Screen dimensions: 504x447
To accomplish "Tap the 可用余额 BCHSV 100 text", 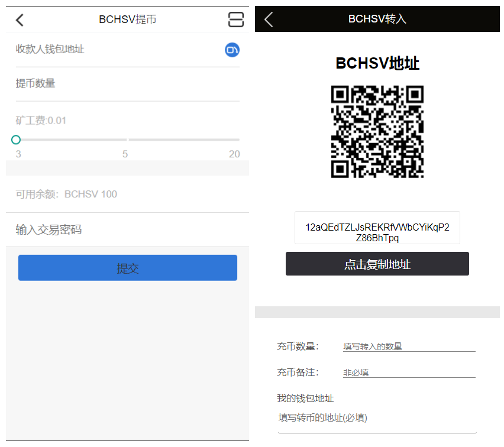I will click(66, 195).
